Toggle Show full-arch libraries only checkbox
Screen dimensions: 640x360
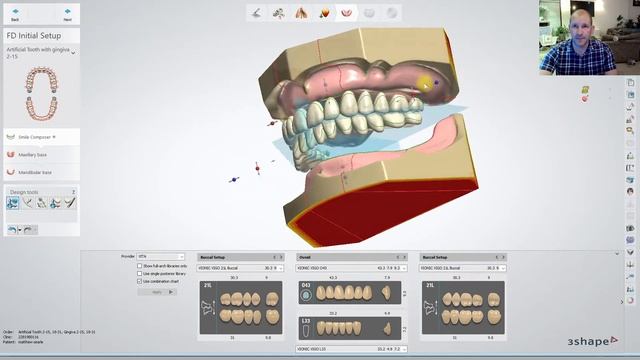point(140,266)
